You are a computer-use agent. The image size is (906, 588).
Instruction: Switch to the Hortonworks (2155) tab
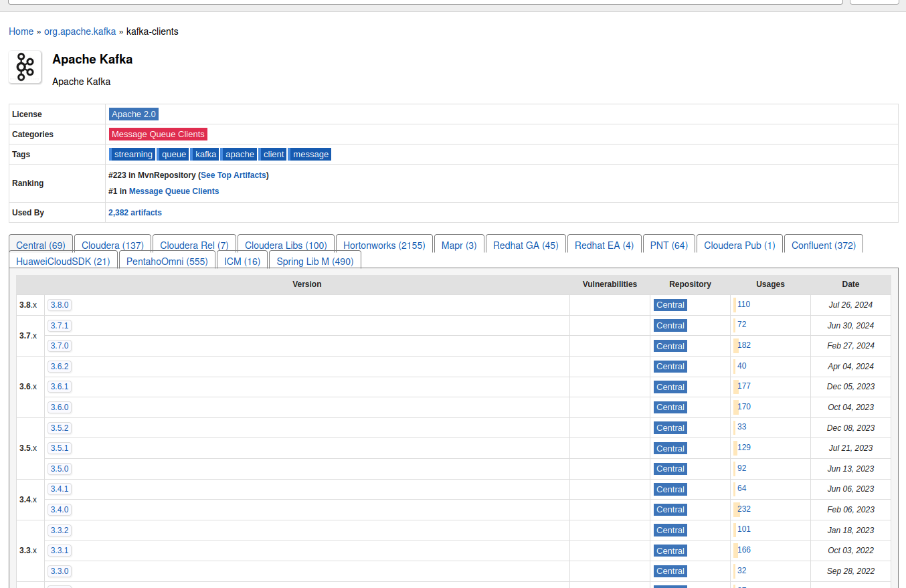pyautogui.click(x=384, y=245)
